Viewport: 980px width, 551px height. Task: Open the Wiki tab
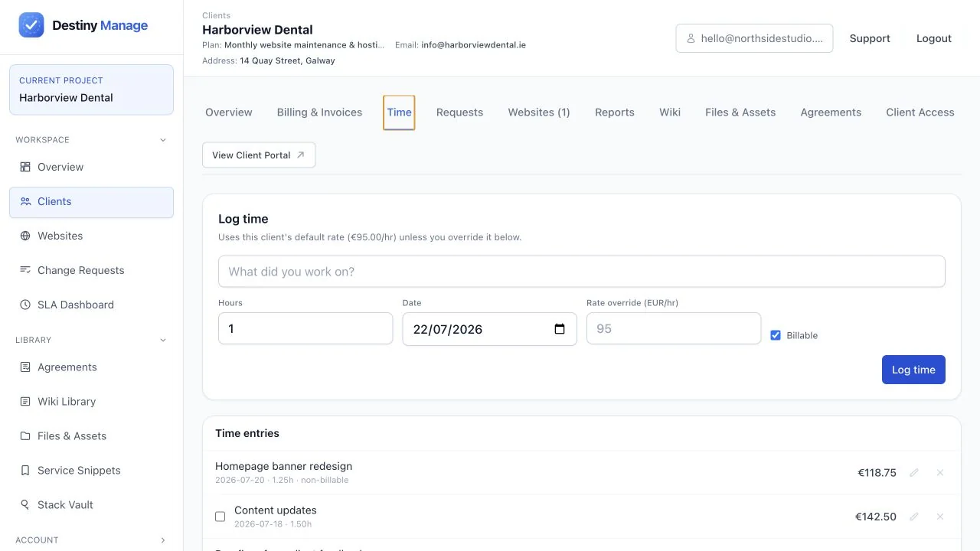click(x=670, y=112)
